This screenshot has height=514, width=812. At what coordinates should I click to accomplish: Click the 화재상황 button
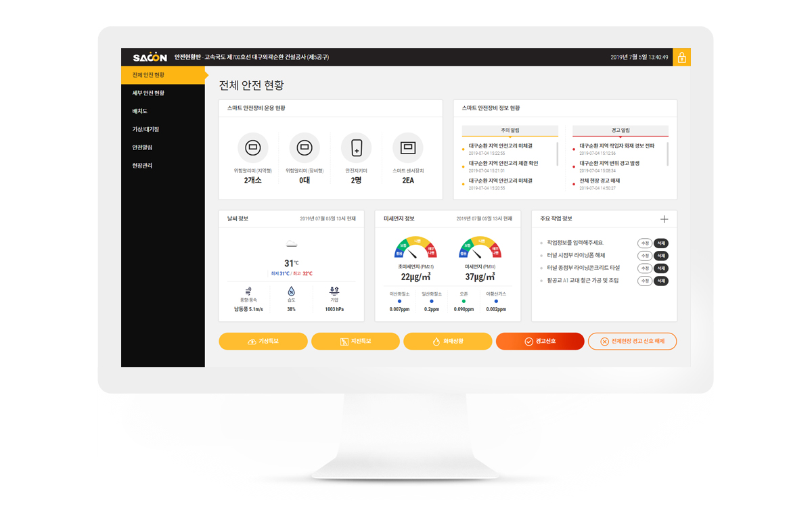pos(448,342)
